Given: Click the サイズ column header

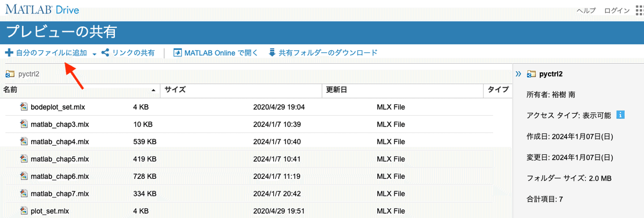Looking at the screenshot, I should [x=241, y=90].
